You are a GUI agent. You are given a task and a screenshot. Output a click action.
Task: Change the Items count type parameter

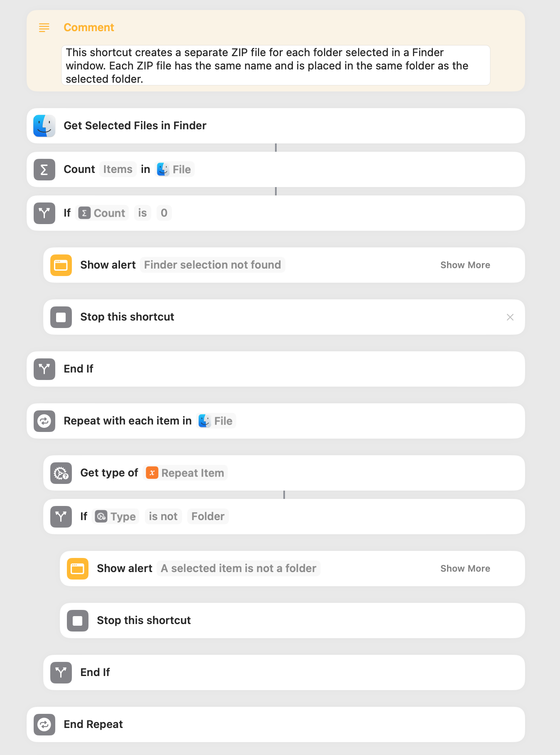point(118,169)
